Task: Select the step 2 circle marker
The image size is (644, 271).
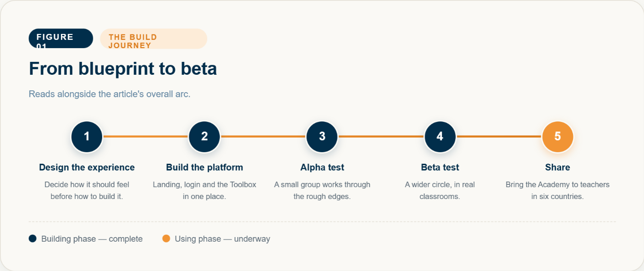Action: [204, 136]
